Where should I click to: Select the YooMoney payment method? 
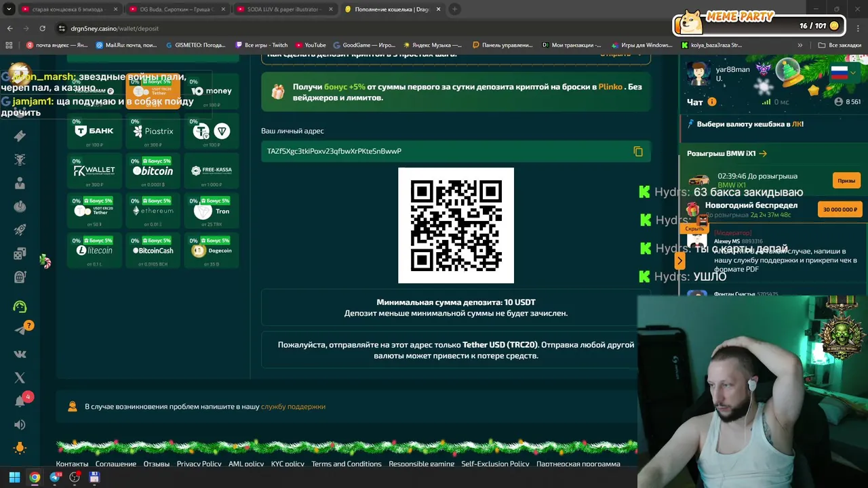[x=212, y=91]
